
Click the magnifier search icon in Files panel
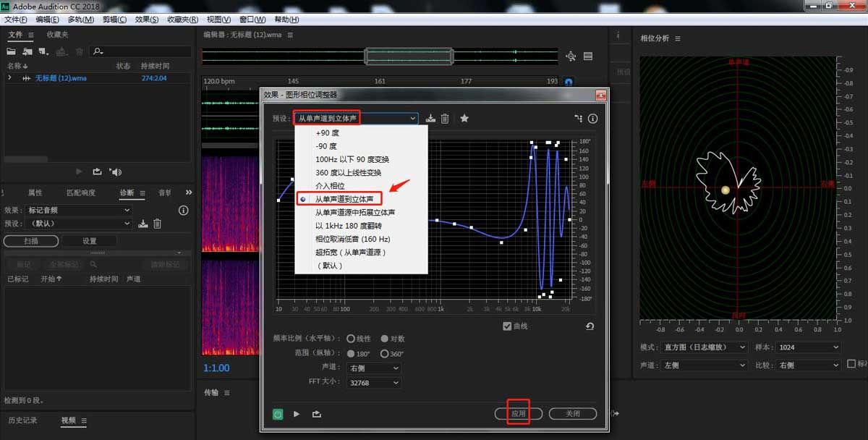pos(97,51)
